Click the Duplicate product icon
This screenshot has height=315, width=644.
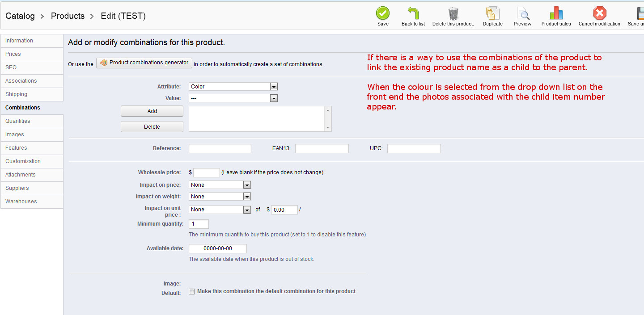(492, 13)
